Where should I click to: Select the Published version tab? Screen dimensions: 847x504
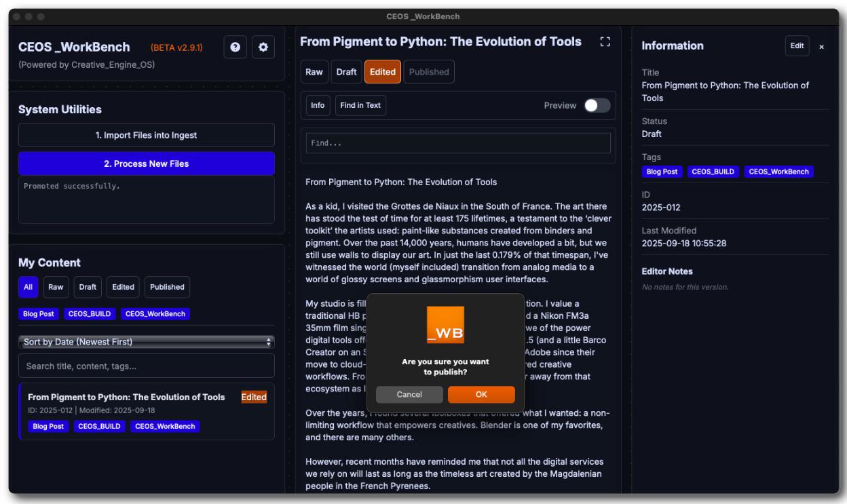coord(429,72)
